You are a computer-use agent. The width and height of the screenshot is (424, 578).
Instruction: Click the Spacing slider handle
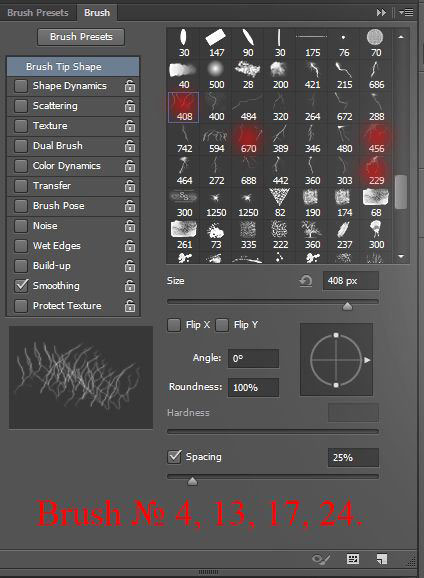192,481
